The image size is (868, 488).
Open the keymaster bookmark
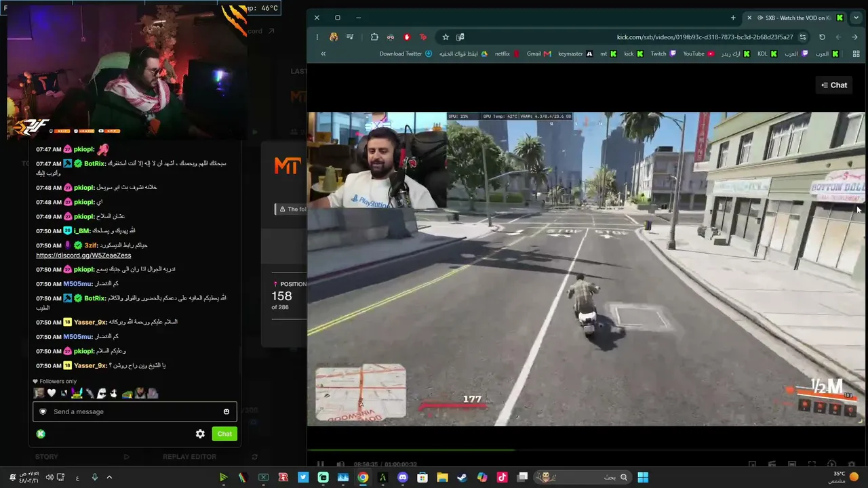(575, 54)
